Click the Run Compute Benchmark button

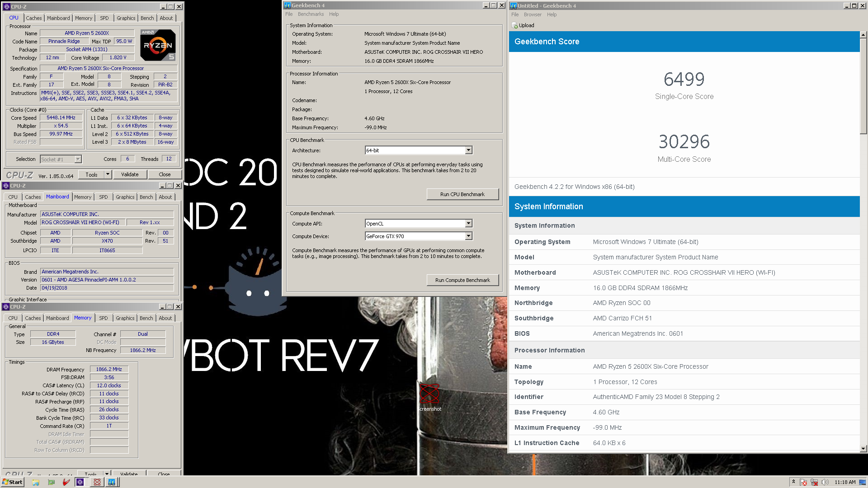click(462, 280)
